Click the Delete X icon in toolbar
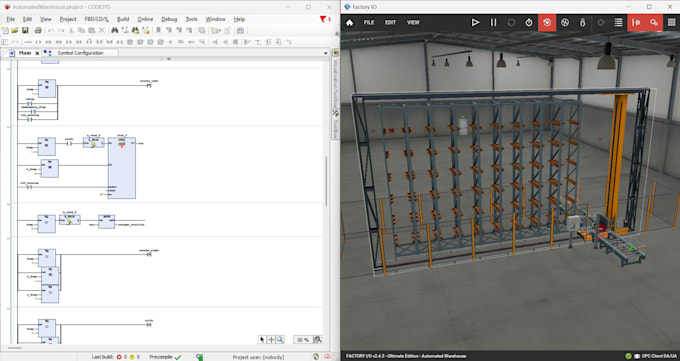680x361 pixels. pyautogui.click(x=102, y=30)
